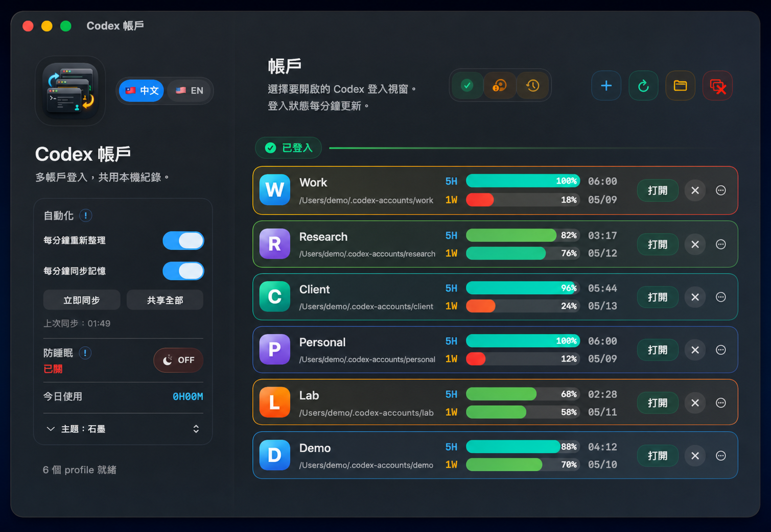
Task: Click the macOS green zoom window button
Action: tap(65, 26)
